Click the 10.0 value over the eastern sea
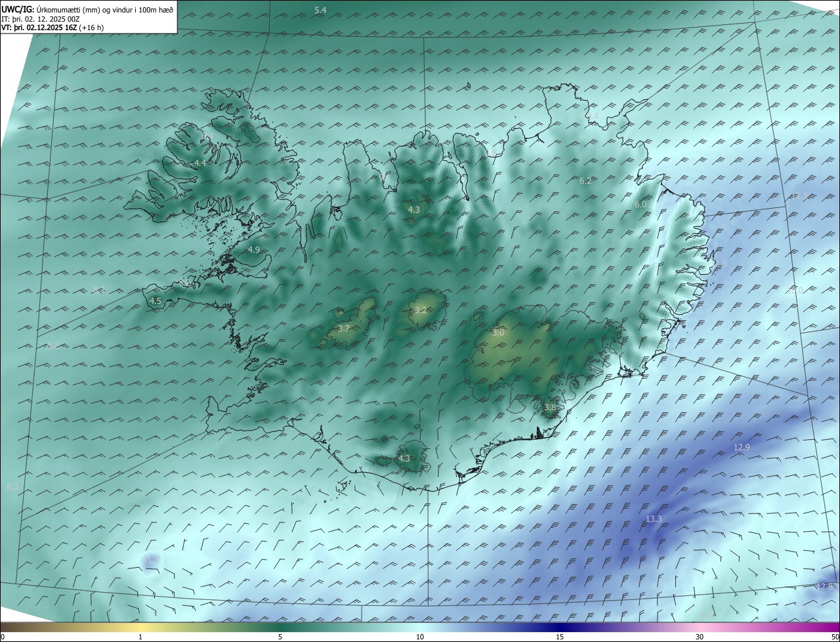Viewport: 840px width, 642px height. pos(795,289)
